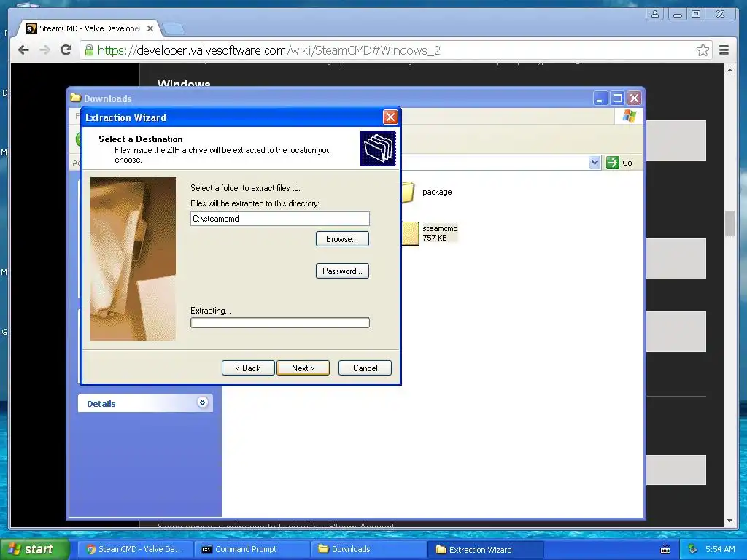Select the package folder
This screenshot has width=747, height=560.
tap(408, 192)
